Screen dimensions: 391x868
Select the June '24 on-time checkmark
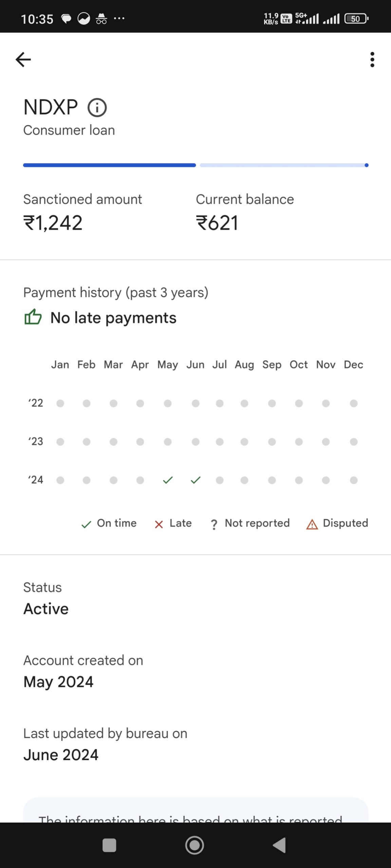195,480
